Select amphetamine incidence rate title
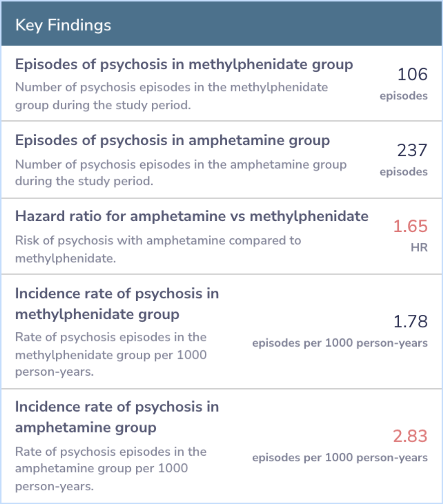 117,417
